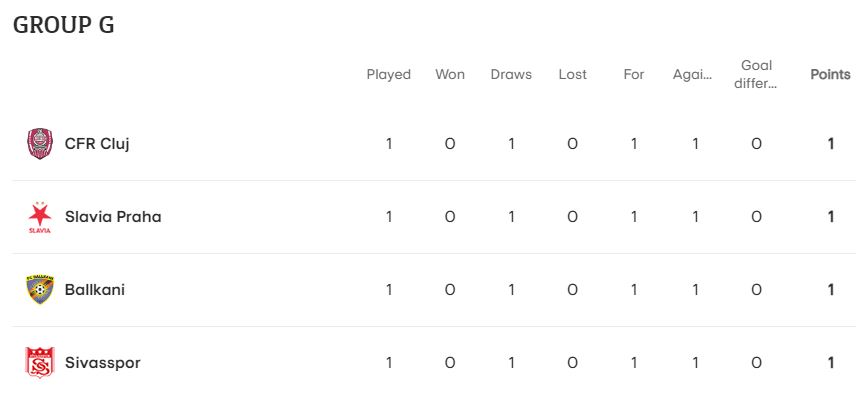Image resolution: width=856 pixels, height=410 pixels.
Task: Click the For column header
Action: tap(634, 74)
